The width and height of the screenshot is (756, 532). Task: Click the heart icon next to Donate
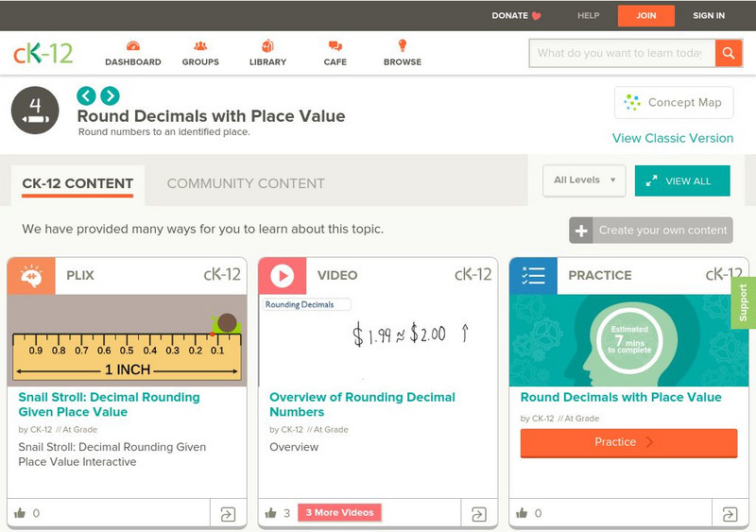click(536, 16)
